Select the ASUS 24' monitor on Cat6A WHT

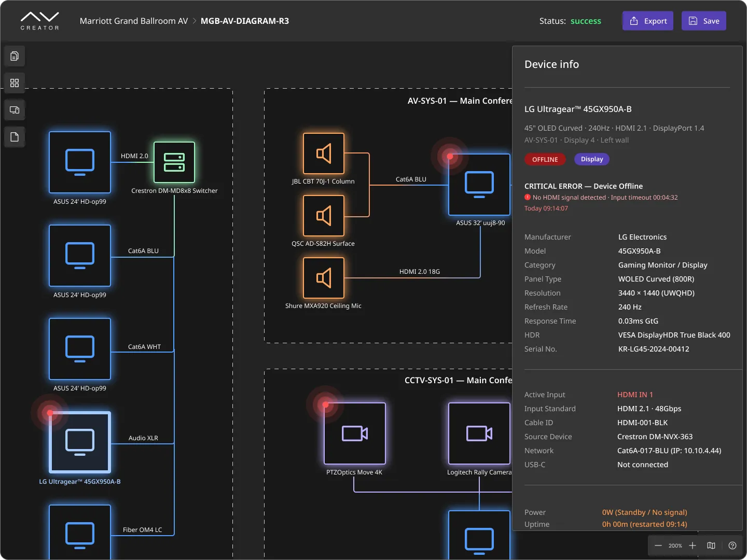coord(80,349)
